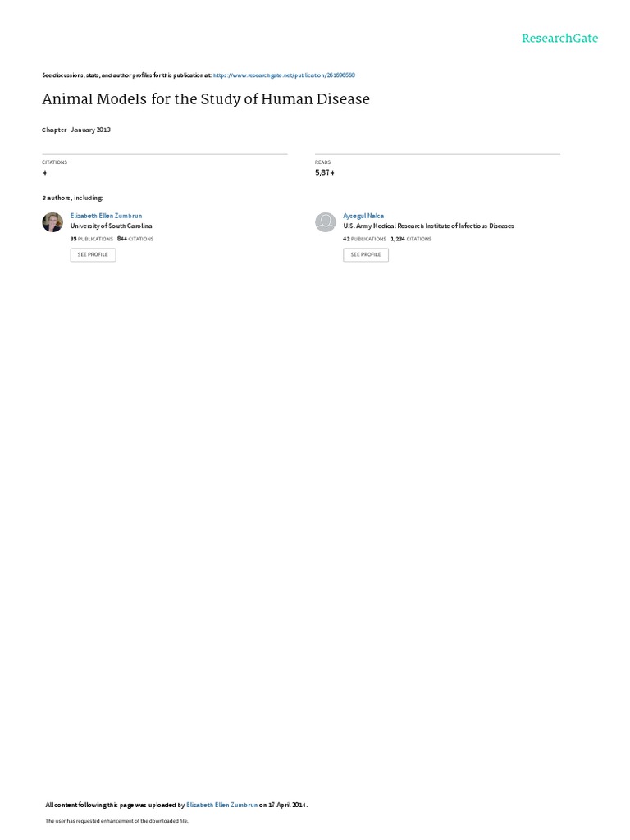Click the uploader link Elizabeth Ellen Zumbrun at bottom

[221, 805]
